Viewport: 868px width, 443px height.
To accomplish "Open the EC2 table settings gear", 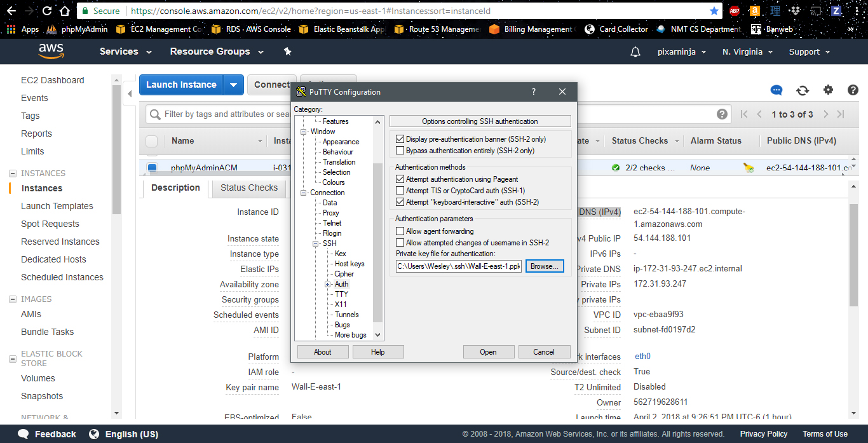I will (828, 90).
